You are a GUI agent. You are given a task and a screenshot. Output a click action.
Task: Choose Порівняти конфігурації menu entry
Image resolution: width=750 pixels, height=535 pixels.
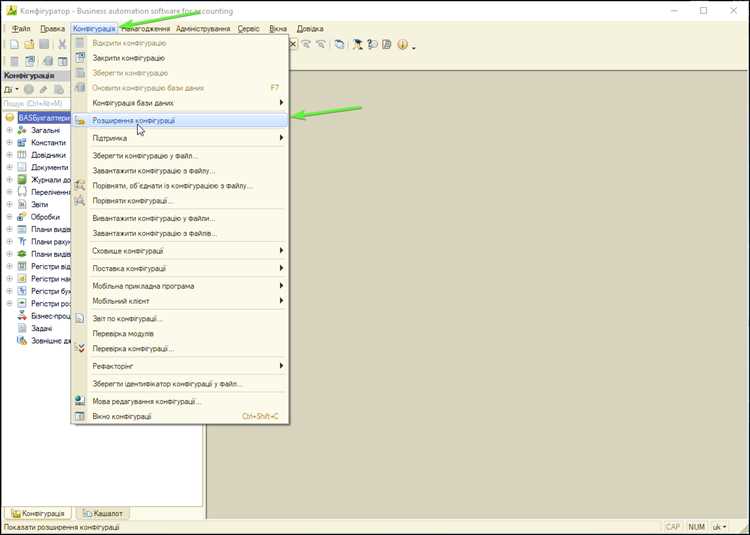[180, 201]
